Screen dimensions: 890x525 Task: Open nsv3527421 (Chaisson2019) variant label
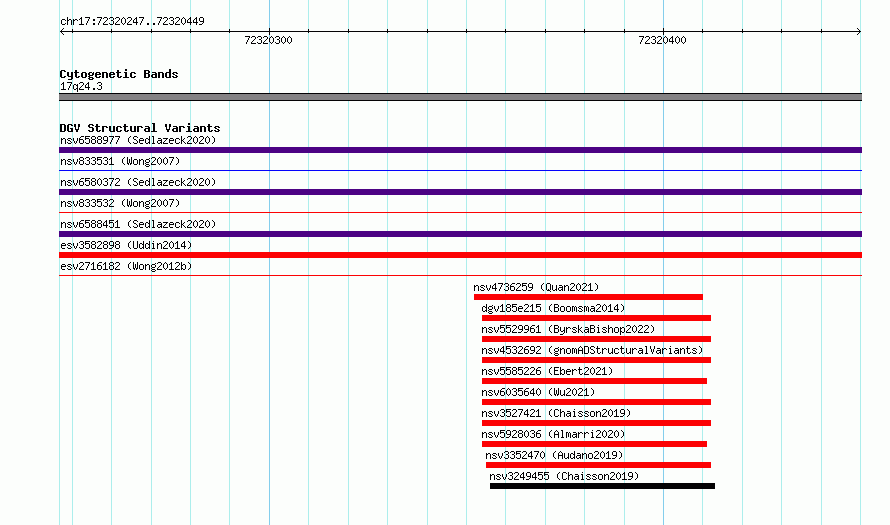point(556,413)
